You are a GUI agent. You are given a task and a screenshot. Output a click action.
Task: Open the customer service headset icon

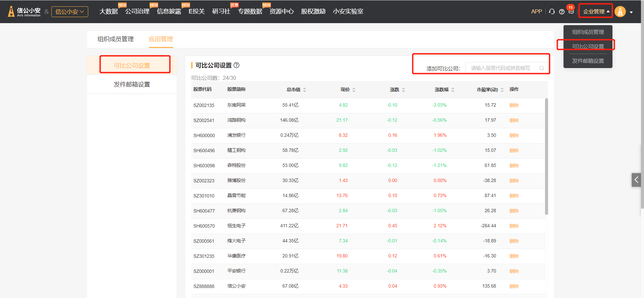pos(552,12)
